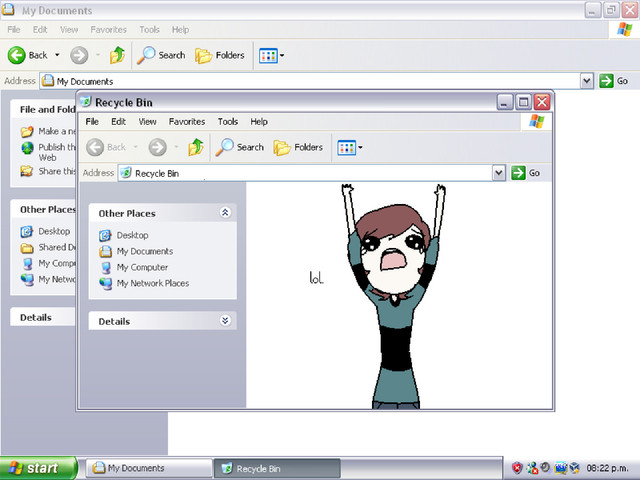Click red security shield tray icon
Screen dimensions: 640x480
click(517, 468)
